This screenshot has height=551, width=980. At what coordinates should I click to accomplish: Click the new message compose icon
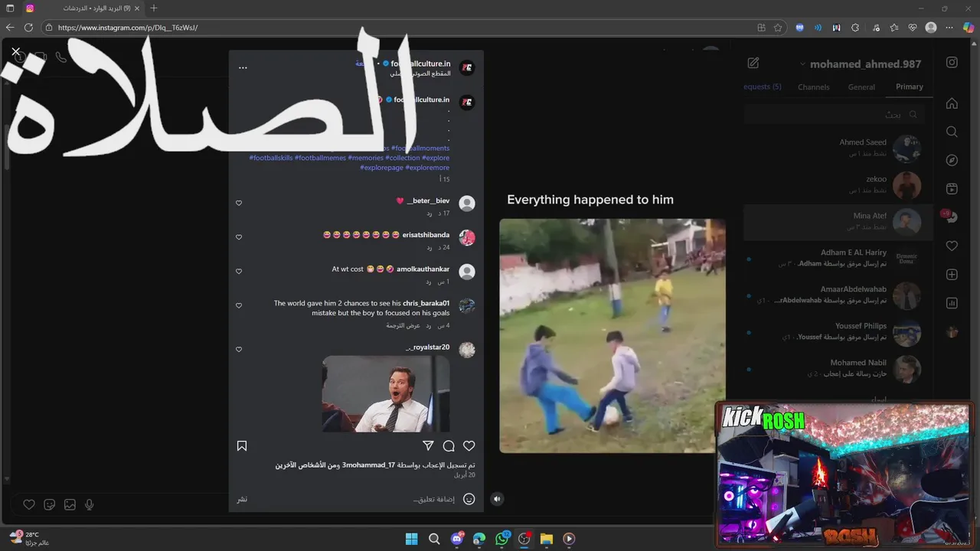tap(753, 64)
